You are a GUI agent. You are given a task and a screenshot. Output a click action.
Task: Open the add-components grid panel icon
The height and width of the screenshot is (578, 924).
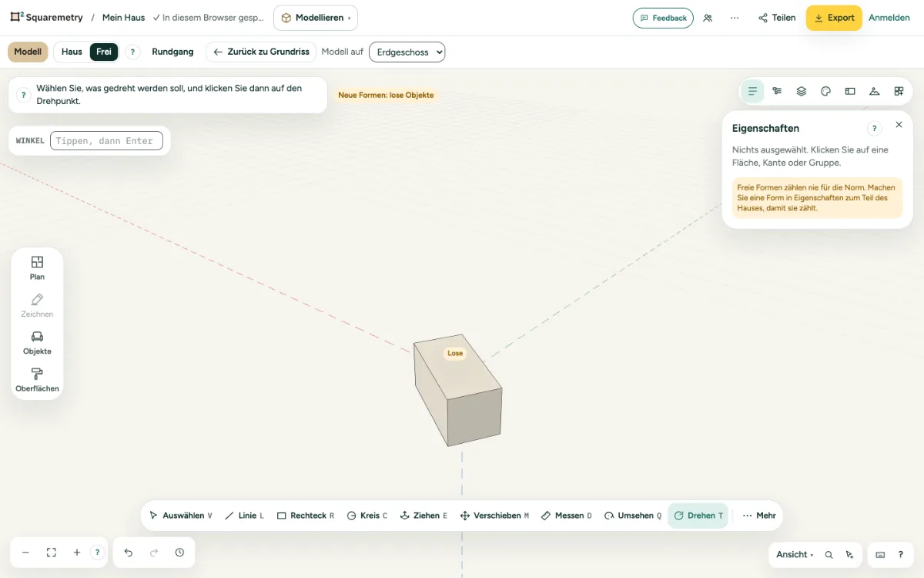899,91
